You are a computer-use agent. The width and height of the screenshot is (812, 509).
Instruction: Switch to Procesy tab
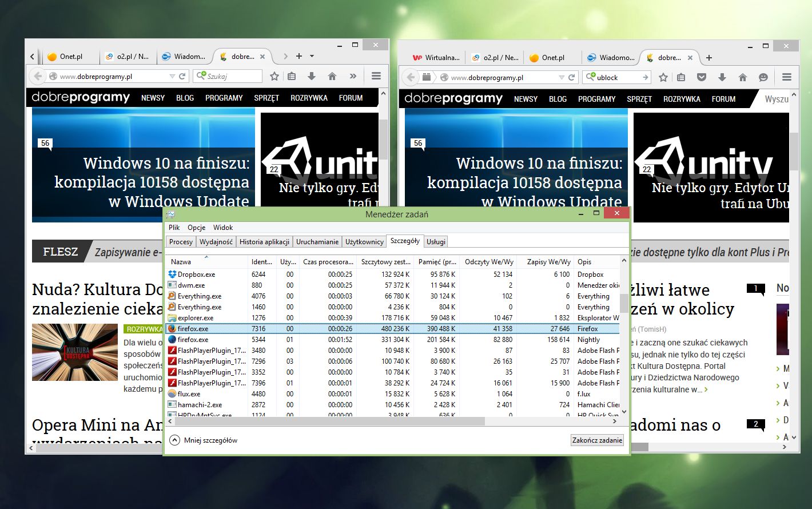point(181,242)
